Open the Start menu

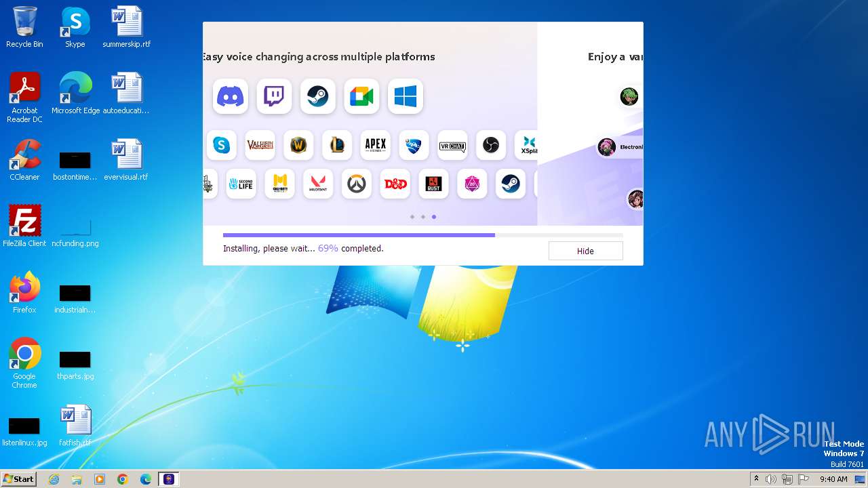19,479
